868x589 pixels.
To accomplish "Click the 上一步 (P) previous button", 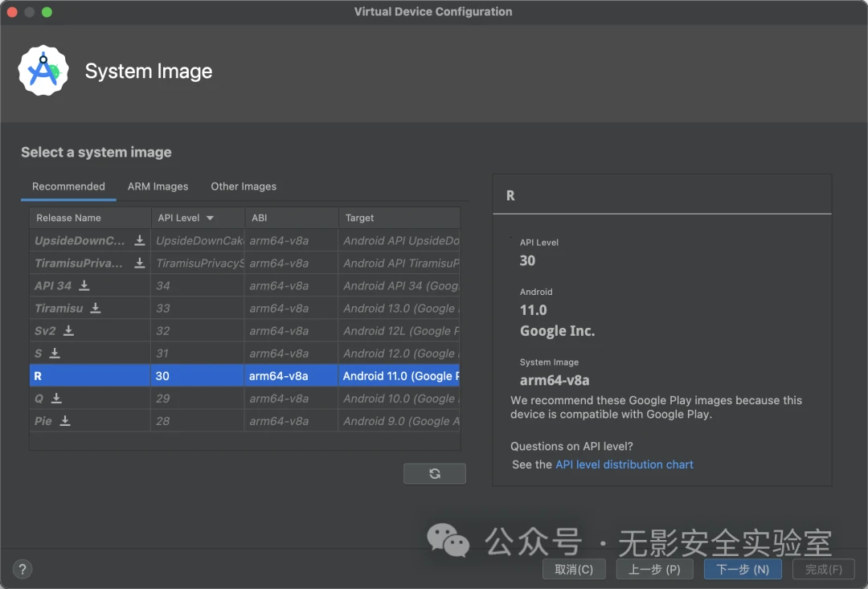I will pyautogui.click(x=654, y=569).
